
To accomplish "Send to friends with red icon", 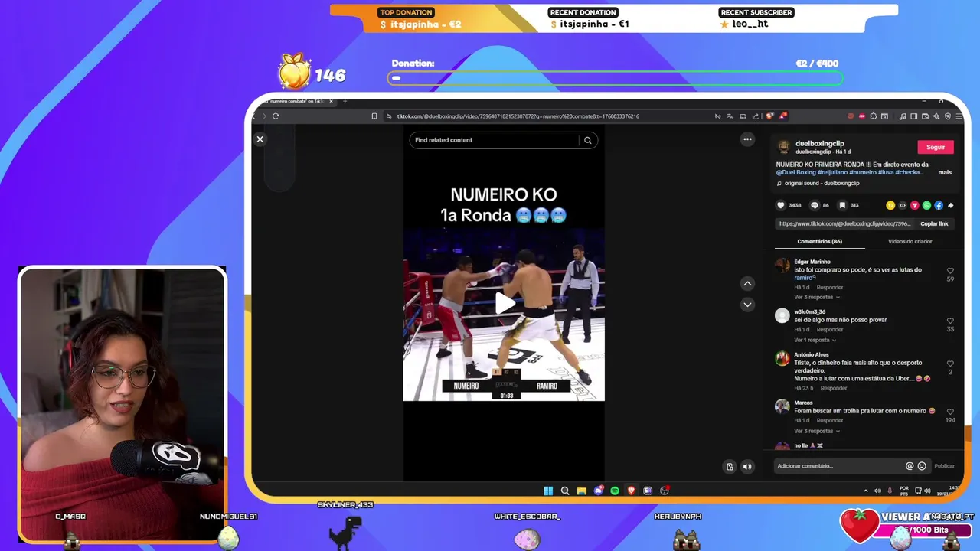I will pos(915,205).
